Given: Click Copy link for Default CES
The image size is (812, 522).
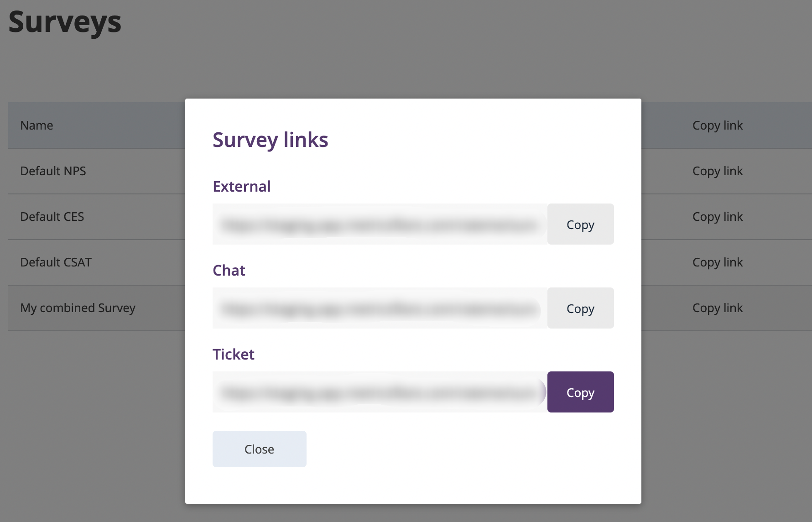Looking at the screenshot, I should pyautogui.click(x=717, y=217).
